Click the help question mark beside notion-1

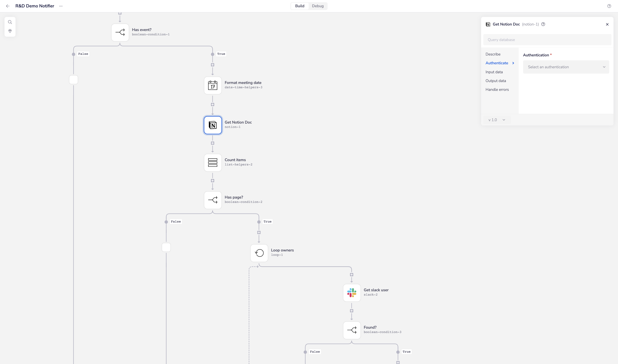pos(543,24)
